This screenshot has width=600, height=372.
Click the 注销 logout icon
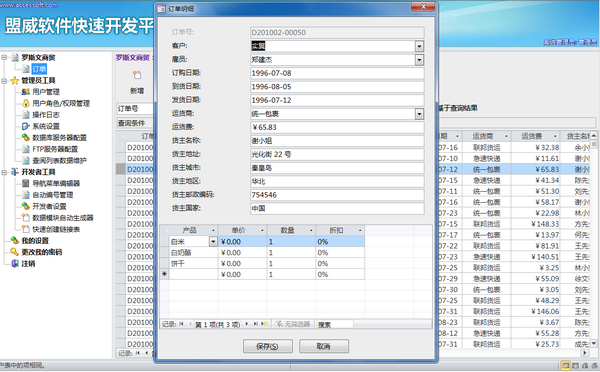click(x=15, y=263)
